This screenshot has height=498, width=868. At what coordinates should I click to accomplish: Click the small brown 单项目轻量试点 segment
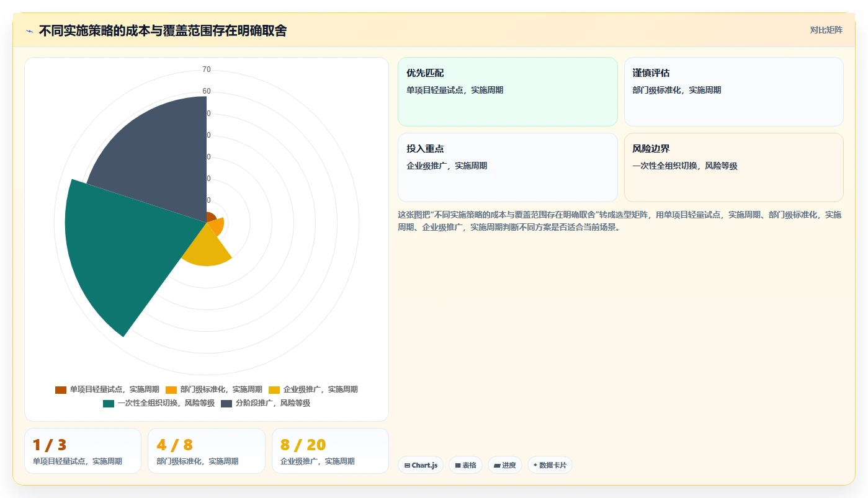(211, 217)
